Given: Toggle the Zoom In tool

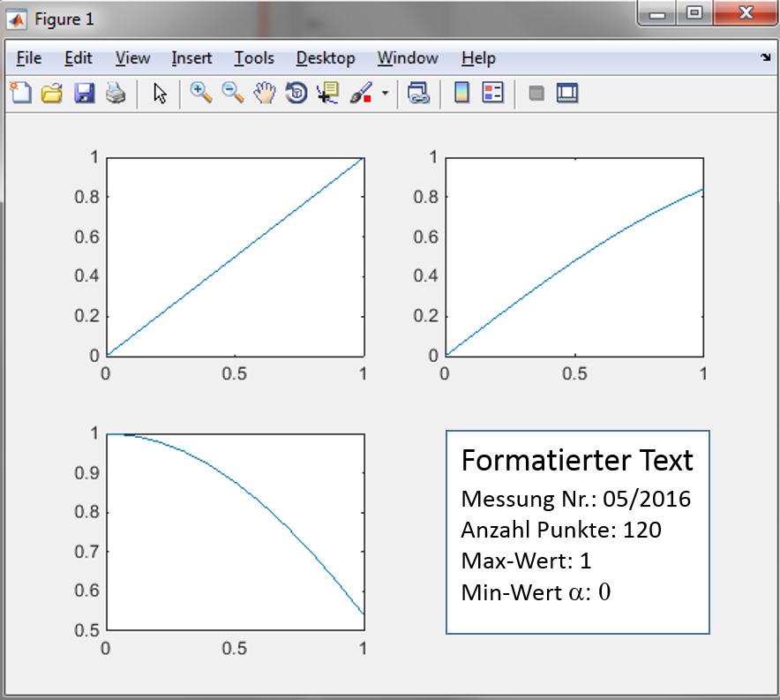Looking at the screenshot, I should (x=201, y=93).
